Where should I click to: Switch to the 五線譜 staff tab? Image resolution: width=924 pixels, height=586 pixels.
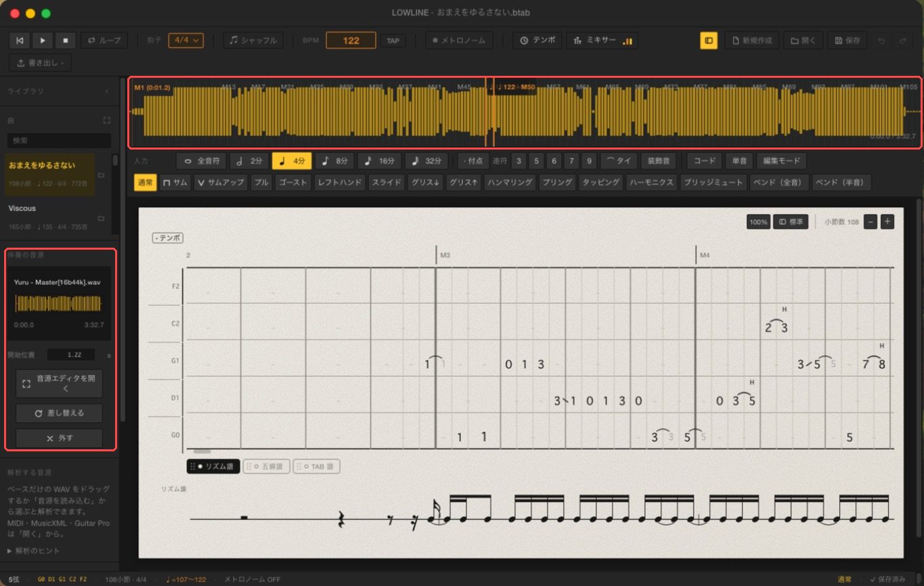266,466
